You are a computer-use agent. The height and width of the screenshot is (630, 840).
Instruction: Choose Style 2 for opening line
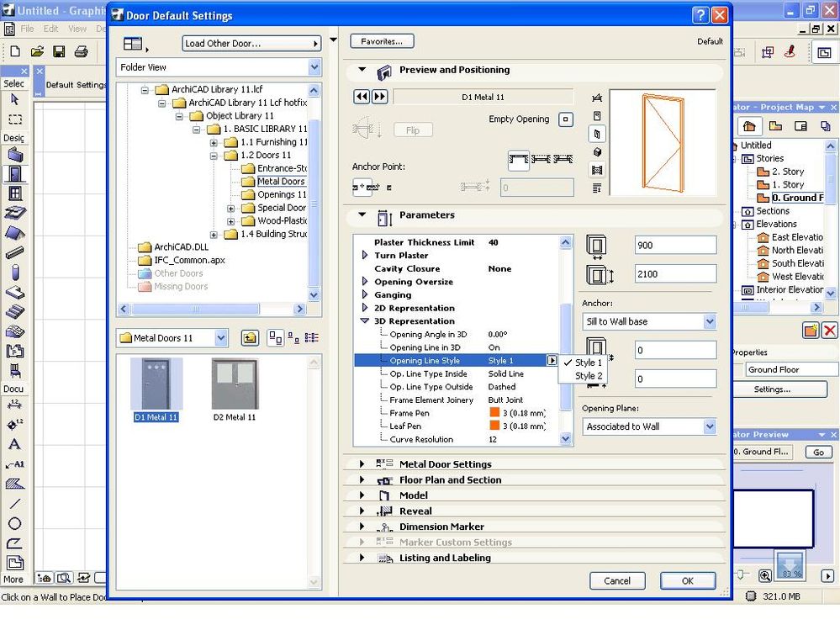tap(589, 376)
